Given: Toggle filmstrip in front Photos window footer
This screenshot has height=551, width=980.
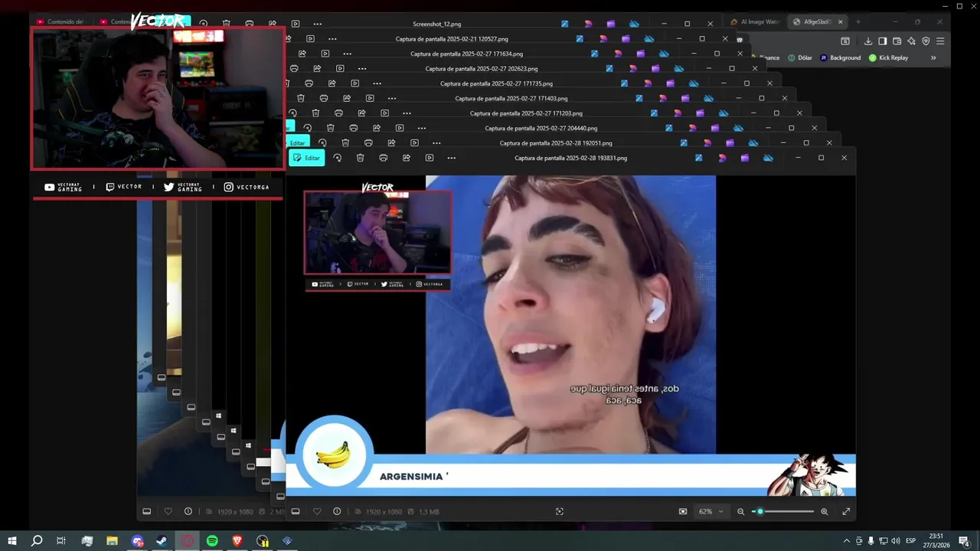Looking at the screenshot, I should [296, 511].
